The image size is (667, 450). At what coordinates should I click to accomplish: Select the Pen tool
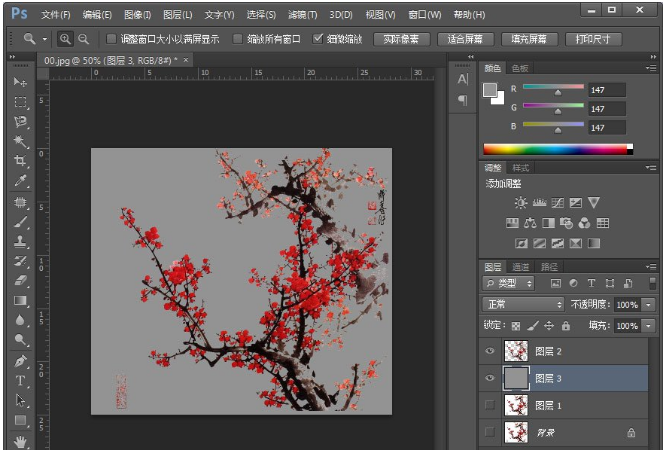[20, 360]
